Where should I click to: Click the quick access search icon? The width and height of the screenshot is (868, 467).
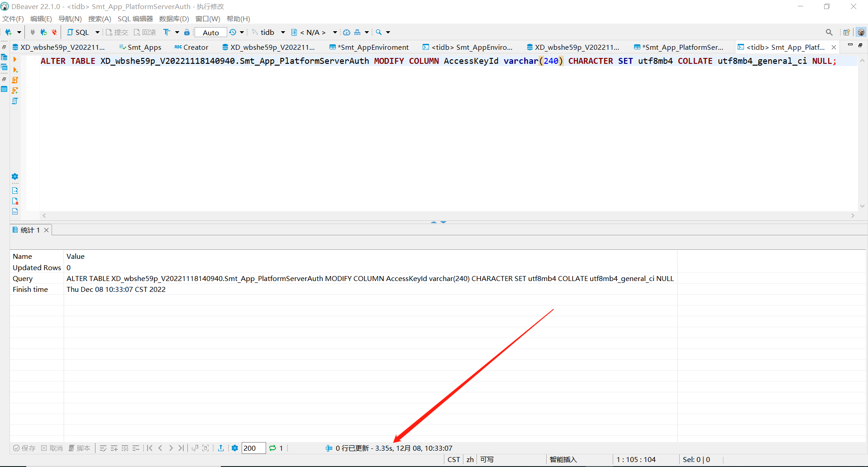(x=829, y=32)
